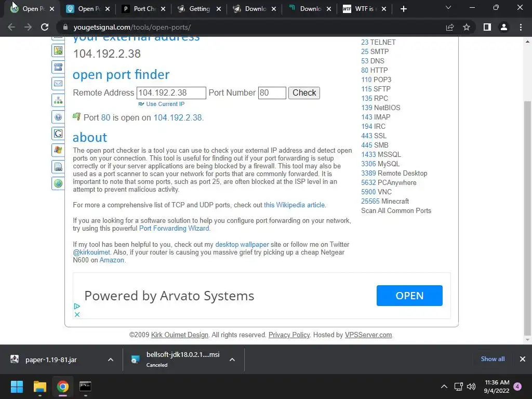Open the terminal taskbar icon
This screenshot has width=532, height=399.
point(85,387)
